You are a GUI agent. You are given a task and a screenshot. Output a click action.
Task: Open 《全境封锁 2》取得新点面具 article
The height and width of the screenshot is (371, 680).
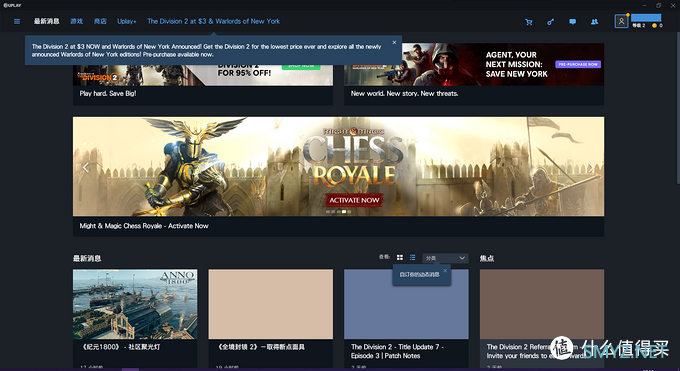(x=261, y=347)
